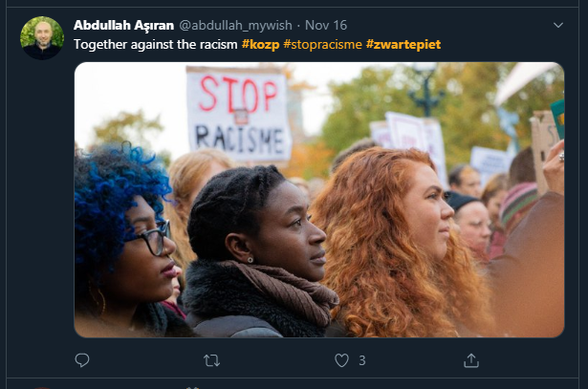This screenshot has width=588, height=389.
Task: Open the #zwartepiet hashtag
Action: [x=403, y=45]
